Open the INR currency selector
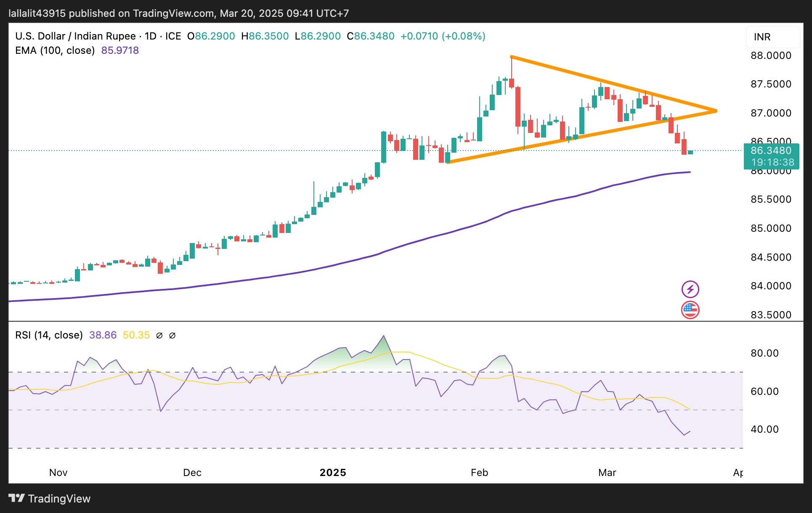 pyautogui.click(x=772, y=37)
